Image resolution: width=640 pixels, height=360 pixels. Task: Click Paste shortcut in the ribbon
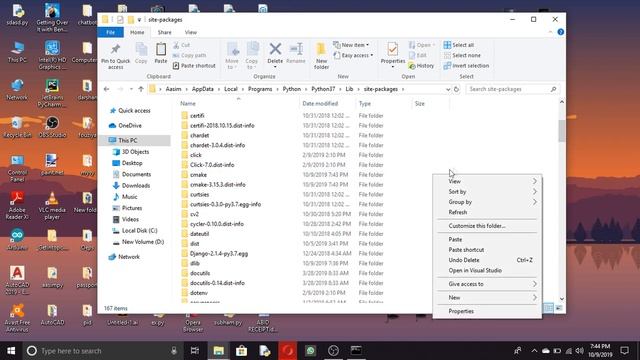click(194, 66)
